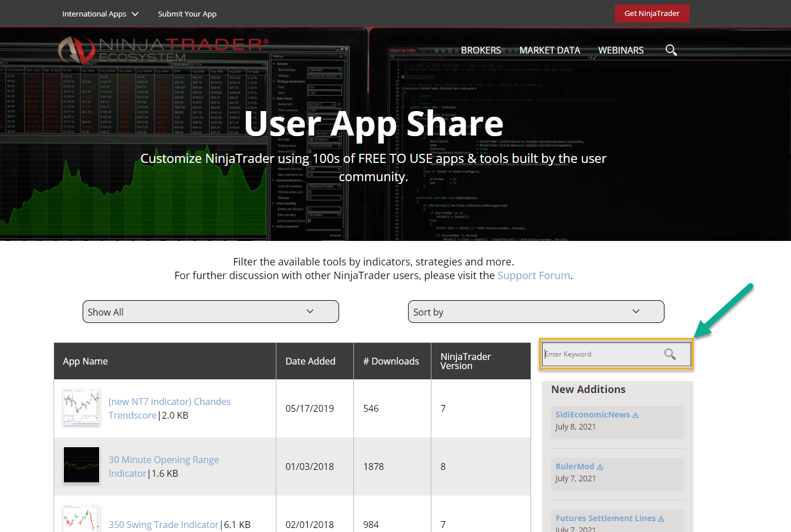
Task: Click the New Additions heading
Action: 588,390
